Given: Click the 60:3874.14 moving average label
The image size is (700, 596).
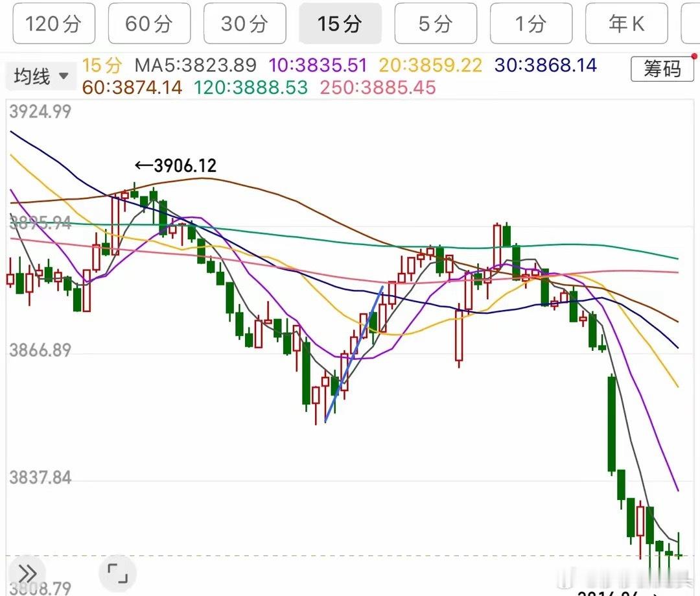Looking at the screenshot, I should click(x=132, y=88).
